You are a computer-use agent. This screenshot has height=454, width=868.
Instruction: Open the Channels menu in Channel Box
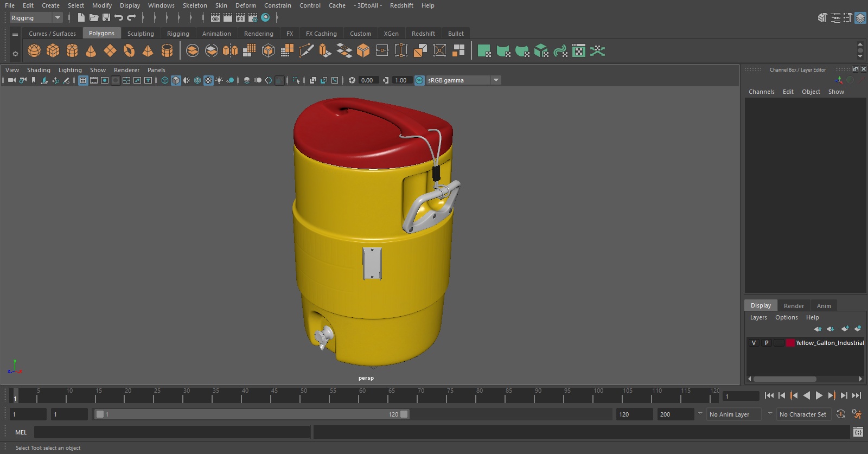click(761, 92)
